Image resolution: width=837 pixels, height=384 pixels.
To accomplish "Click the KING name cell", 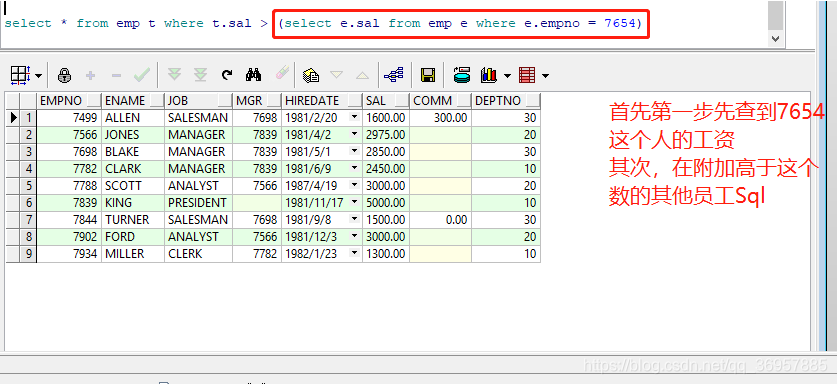I will pyautogui.click(x=133, y=203).
